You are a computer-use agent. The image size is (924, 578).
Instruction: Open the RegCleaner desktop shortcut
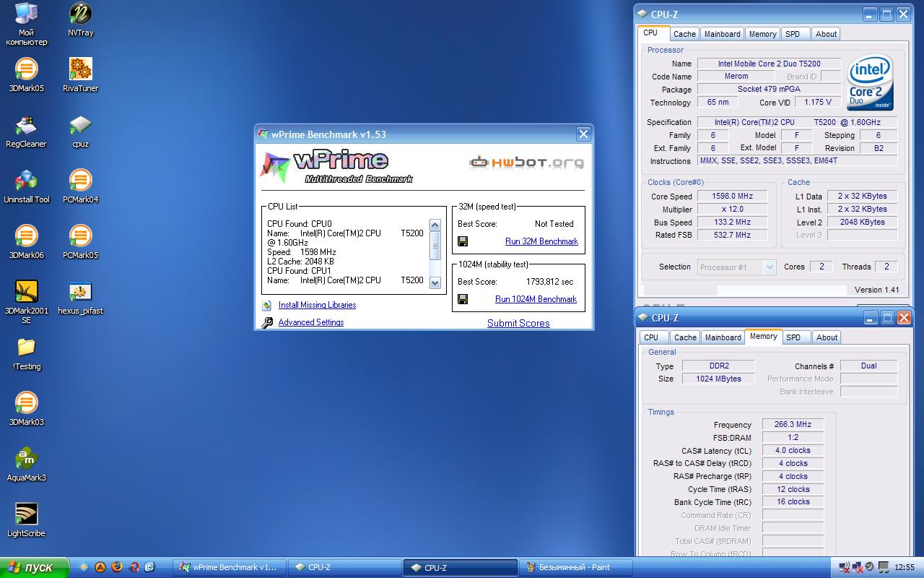tap(26, 131)
